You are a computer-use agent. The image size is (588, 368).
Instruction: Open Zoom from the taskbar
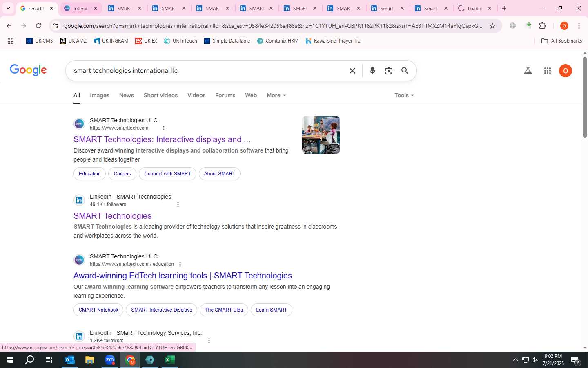click(110, 360)
